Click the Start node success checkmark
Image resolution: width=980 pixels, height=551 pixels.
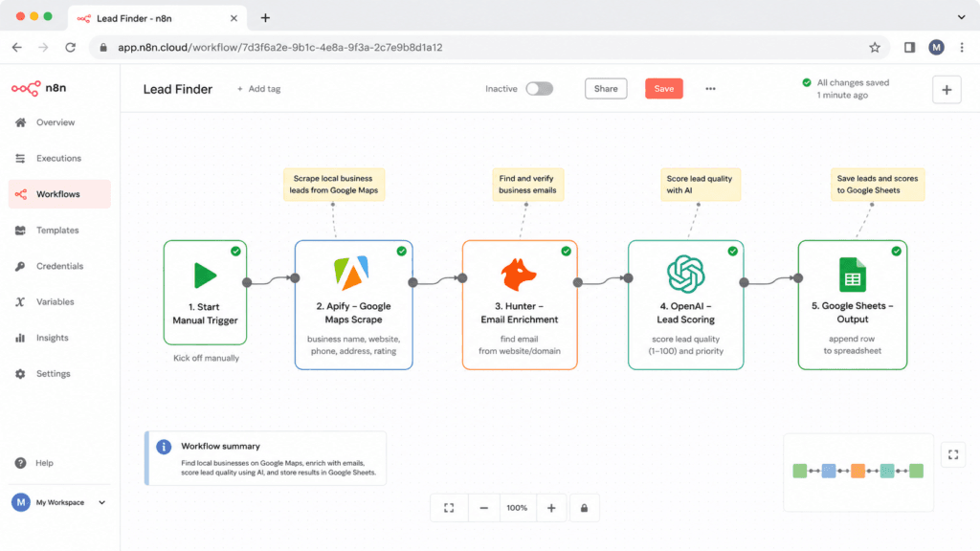235,252
